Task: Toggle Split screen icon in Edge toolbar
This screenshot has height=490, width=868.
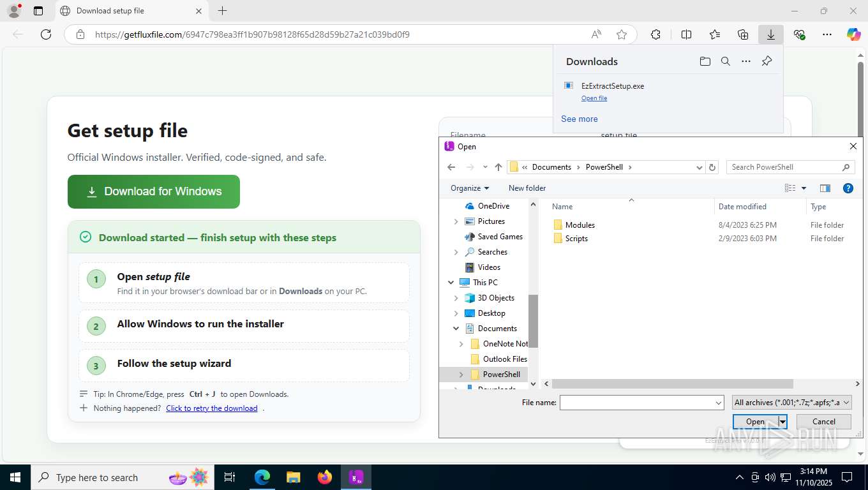Action: point(686,34)
